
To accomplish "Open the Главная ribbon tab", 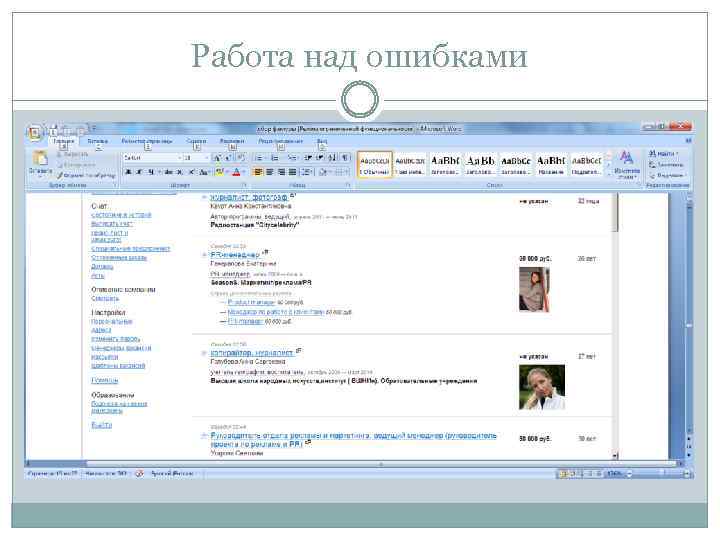I will click(x=63, y=141).
